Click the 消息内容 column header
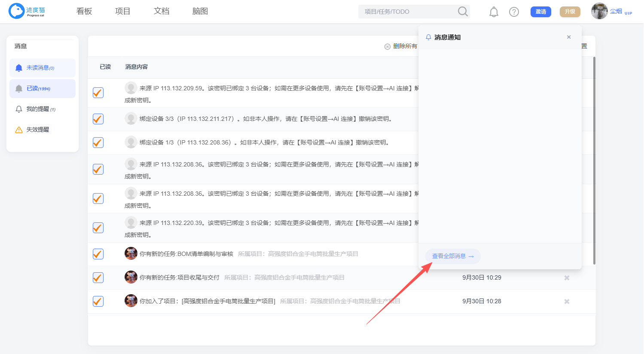This screenshot has height=354, width=644. pyautogui.click(x=137, y=67)
